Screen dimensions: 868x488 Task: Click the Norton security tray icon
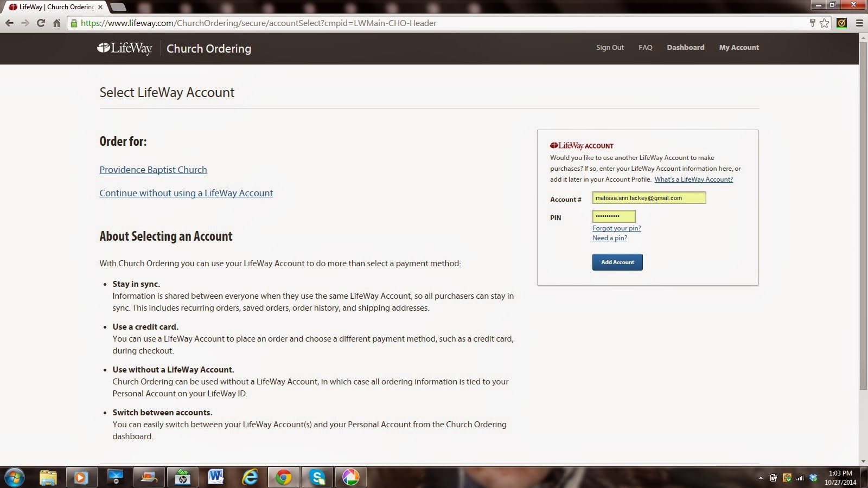(x=787, y=478)
